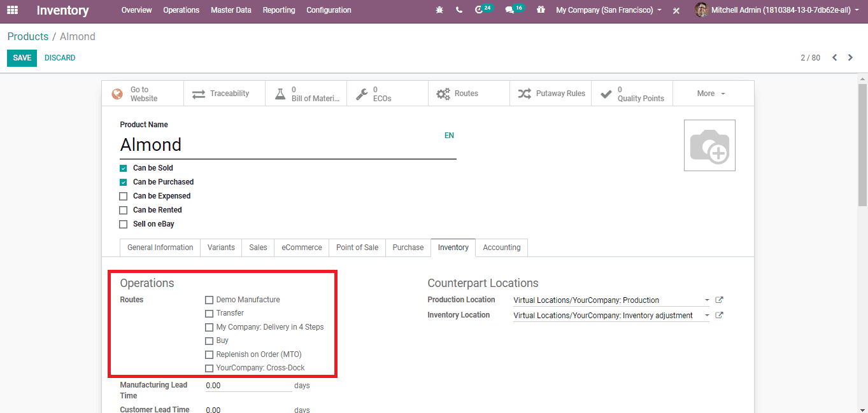Open the phone call icon
The width and height of the screenshot is (868, 413).
(459, 10)
